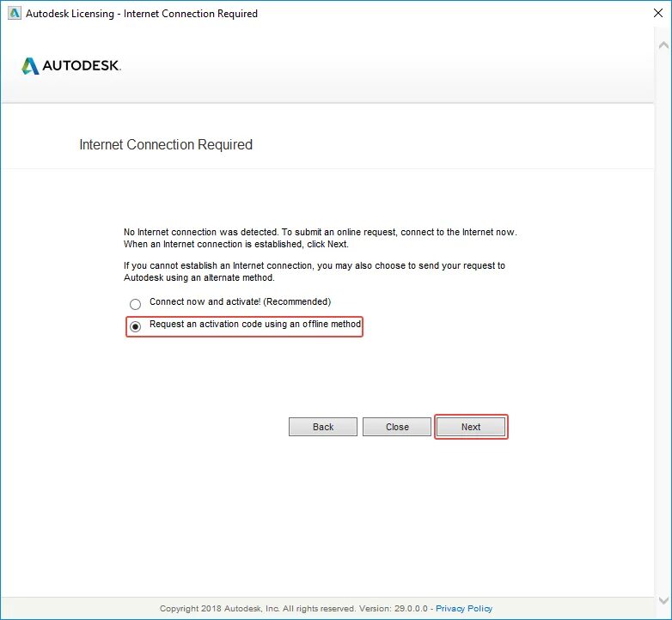The height and width of the screenshot is (620, 672).
Task: Click the Autodesk app icon in title bar
Action: pyautogui.click(x=15, y=13)
